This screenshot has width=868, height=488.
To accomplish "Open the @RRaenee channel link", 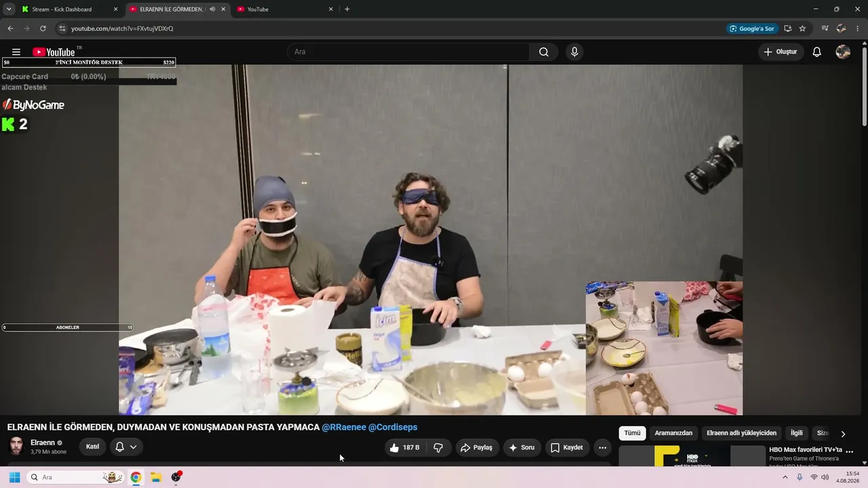I will pos(344,427).
